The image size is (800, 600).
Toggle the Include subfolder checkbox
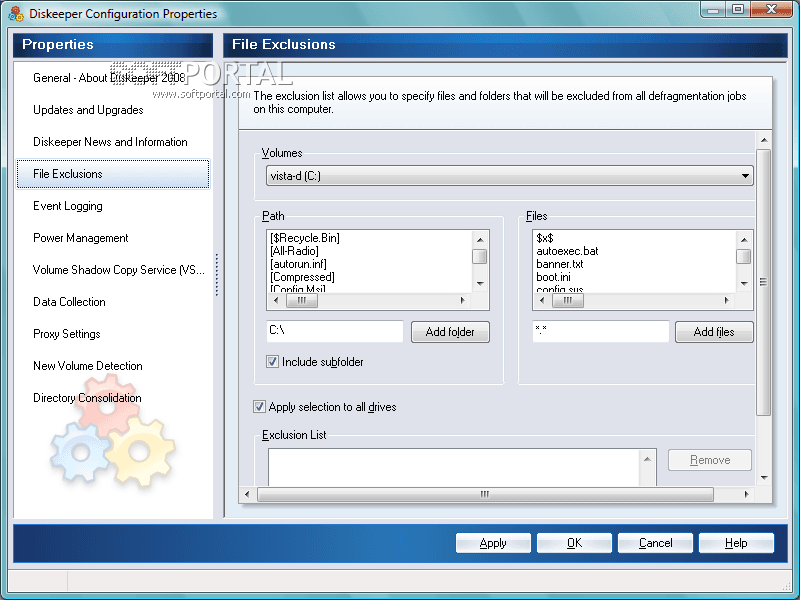pos(272,362)
